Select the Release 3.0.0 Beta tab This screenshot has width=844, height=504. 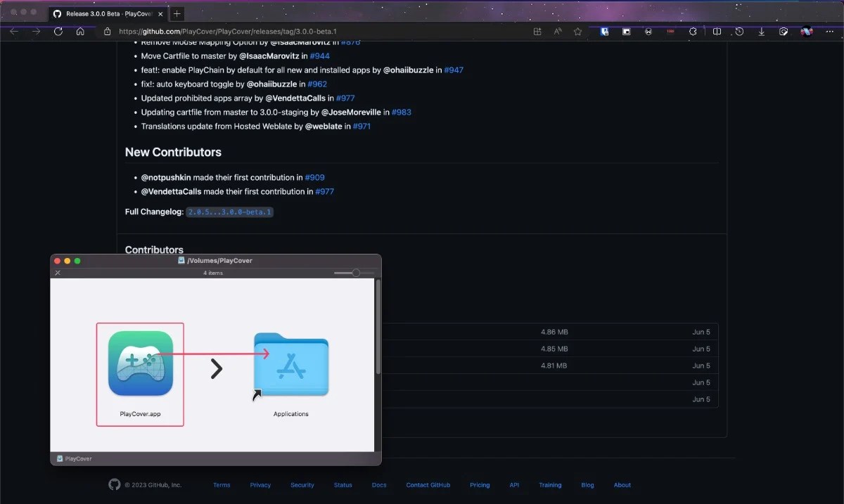[108, 13]
